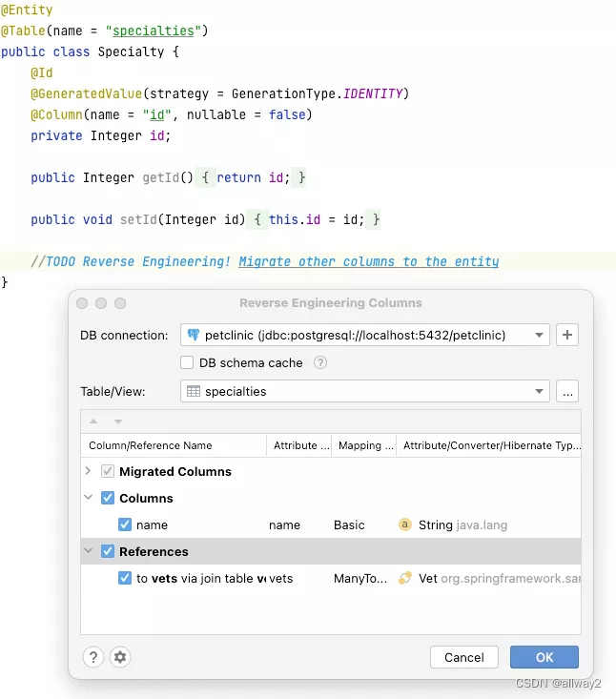Enable the DB schema cache checkbox

point(187,362)
